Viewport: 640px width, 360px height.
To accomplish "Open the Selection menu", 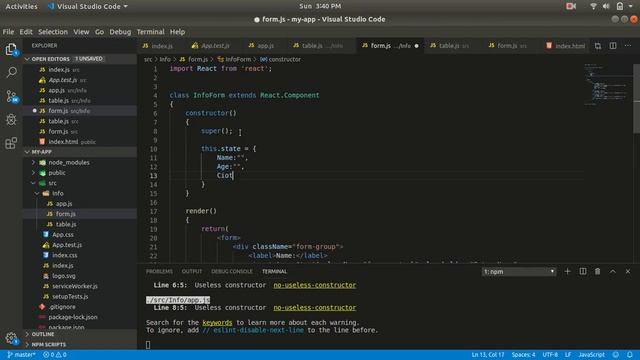I will 53,32.
